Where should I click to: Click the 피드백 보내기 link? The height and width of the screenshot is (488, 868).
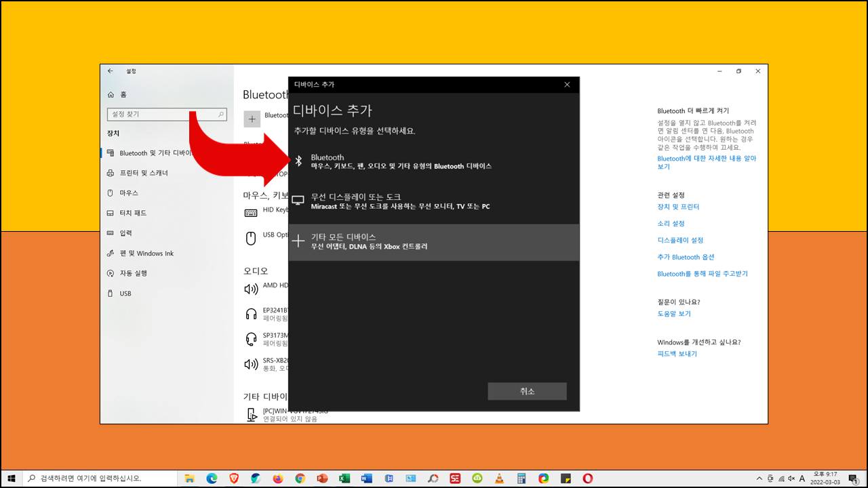677,354
